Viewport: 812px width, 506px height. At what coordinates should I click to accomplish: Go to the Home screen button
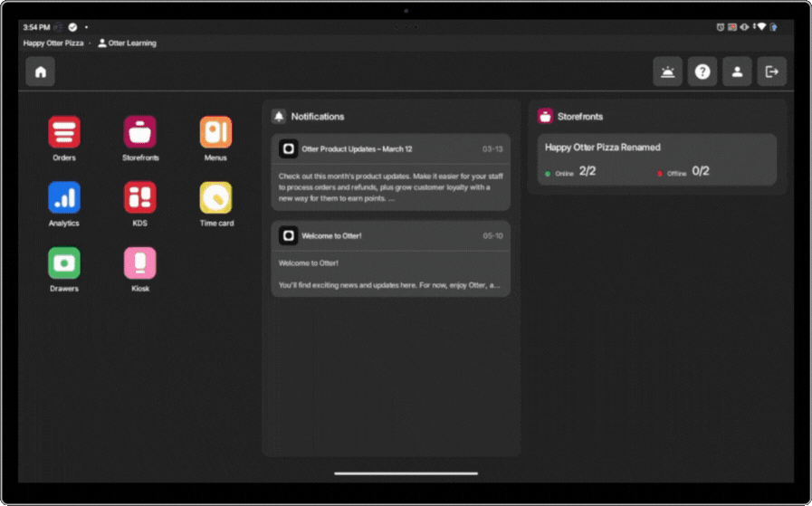pos(41,72)
